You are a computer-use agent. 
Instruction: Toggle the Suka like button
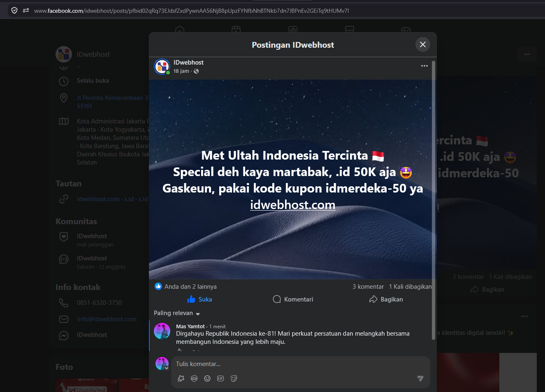pos(199,299)
